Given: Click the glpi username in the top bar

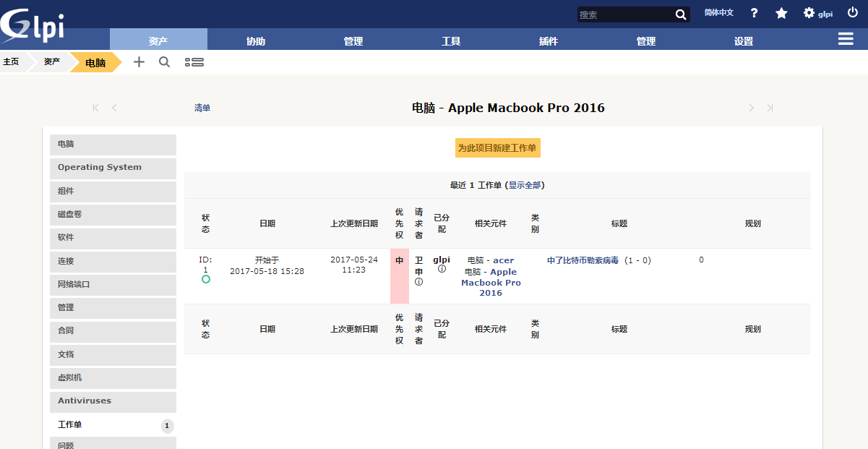Looking at the screenshot, I should [x=825, y=14].
